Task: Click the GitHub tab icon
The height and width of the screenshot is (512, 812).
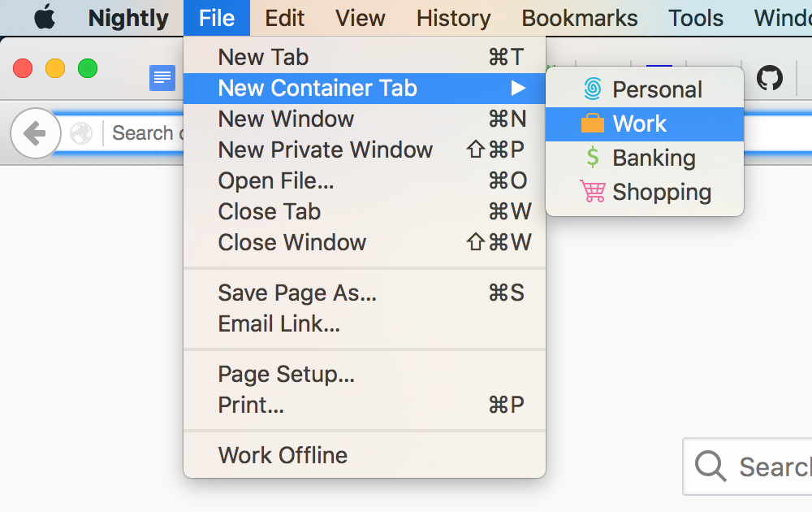Action: coord(770,78)
